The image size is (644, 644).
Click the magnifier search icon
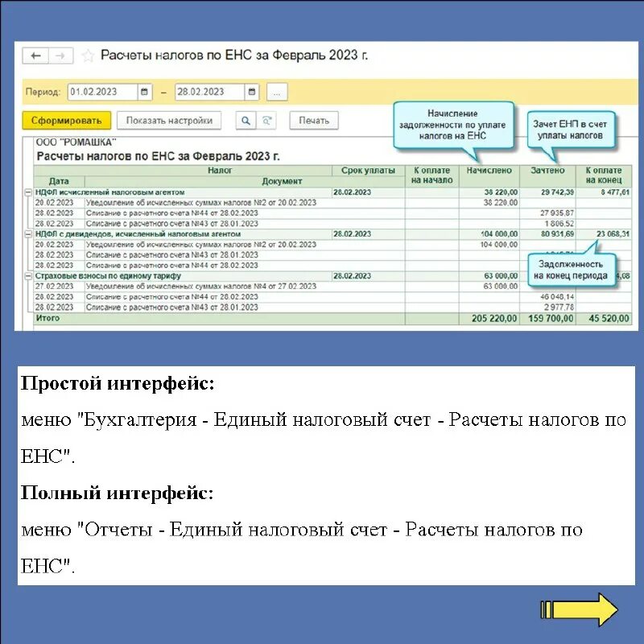click(246, 120)
